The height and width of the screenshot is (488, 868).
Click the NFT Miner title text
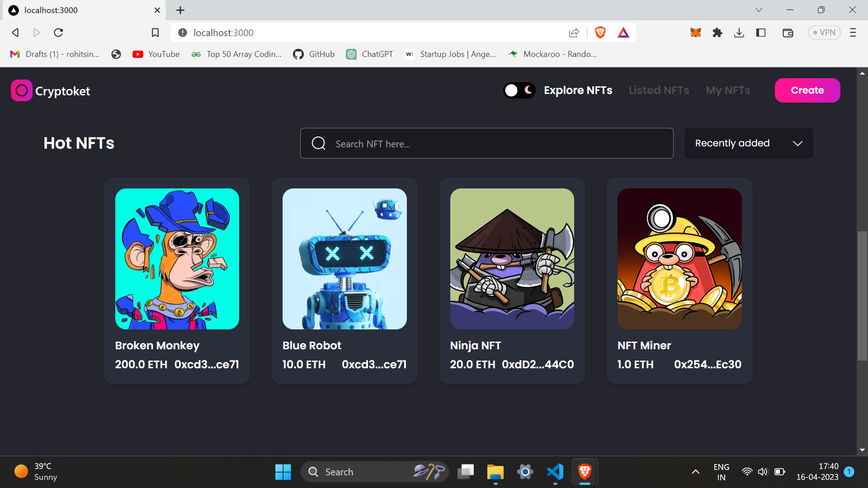click(644, 346)
